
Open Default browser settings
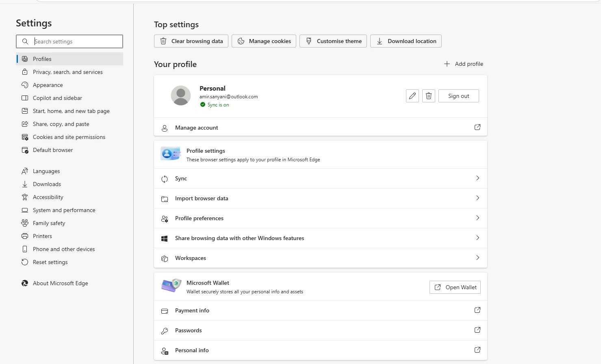tap(69, 150)
